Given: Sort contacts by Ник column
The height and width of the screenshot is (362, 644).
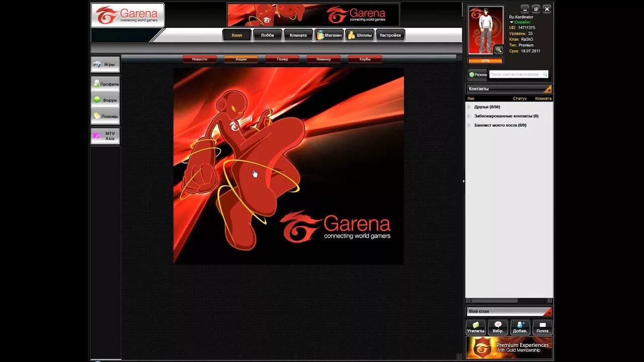Looking at the screenshot, I should tap(471, 99).
